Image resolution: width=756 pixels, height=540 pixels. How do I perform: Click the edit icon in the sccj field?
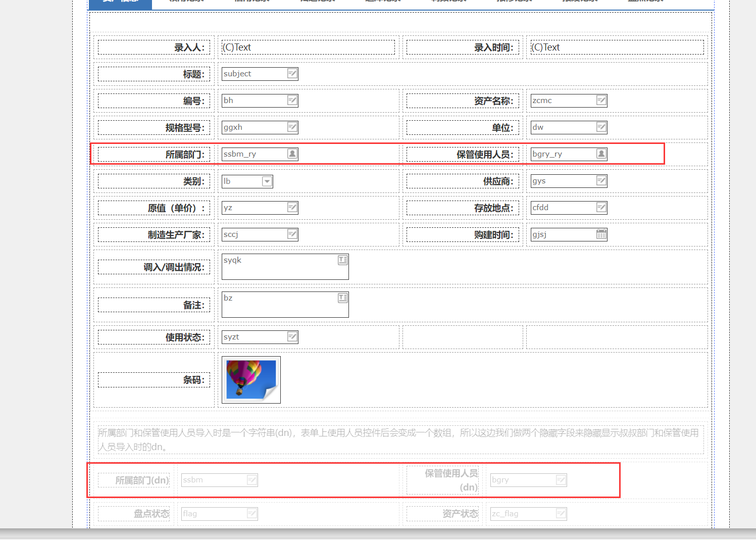point(292,234)
